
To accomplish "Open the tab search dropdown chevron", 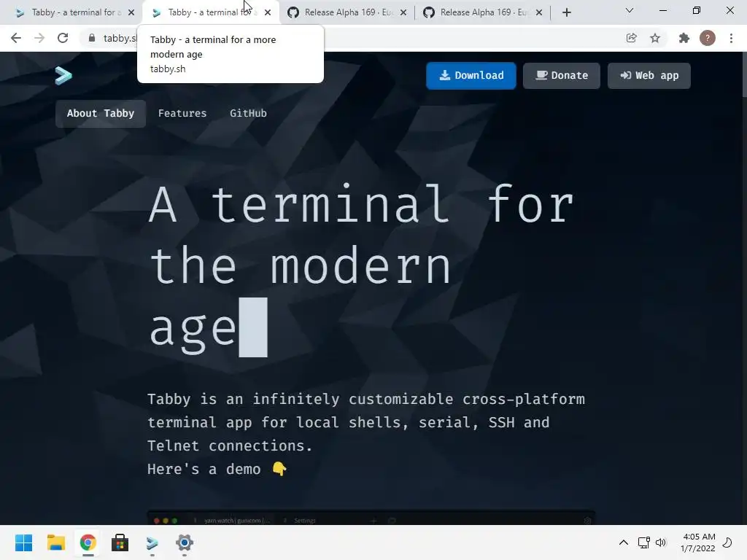I will coord(630,10).
